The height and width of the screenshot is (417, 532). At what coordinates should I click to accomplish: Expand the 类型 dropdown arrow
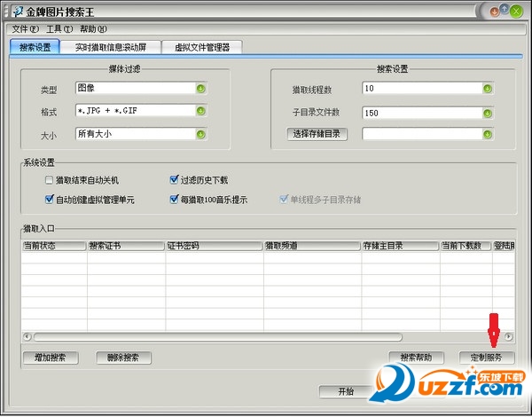tap(201, 89)
